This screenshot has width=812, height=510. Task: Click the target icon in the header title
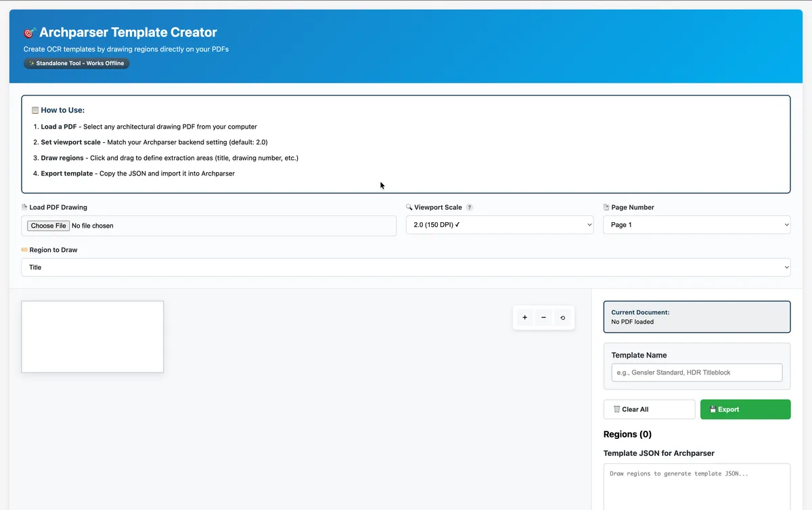[x=28, y=32]
